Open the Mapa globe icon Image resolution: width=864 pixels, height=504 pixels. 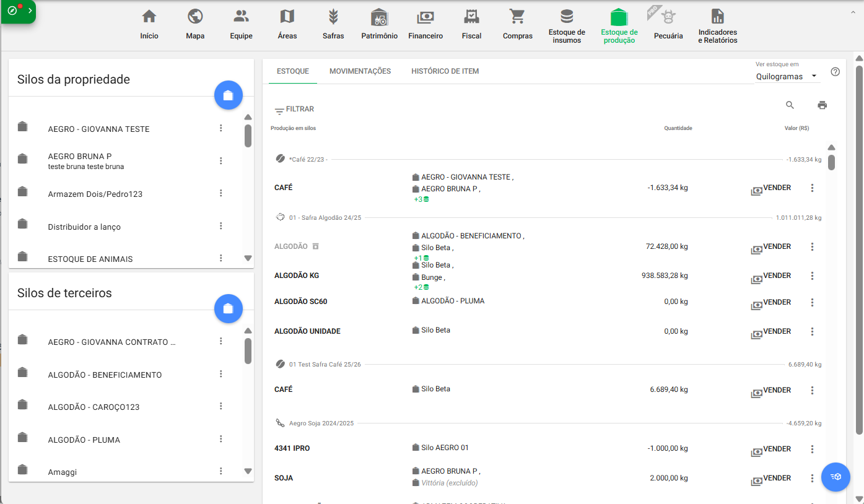point(195,17)
